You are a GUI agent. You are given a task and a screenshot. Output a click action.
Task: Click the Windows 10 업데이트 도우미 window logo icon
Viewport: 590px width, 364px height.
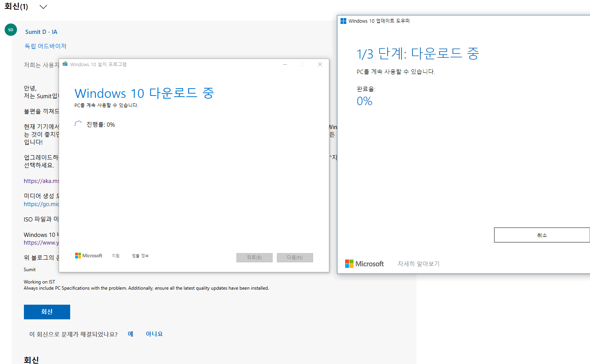point(343,21)
